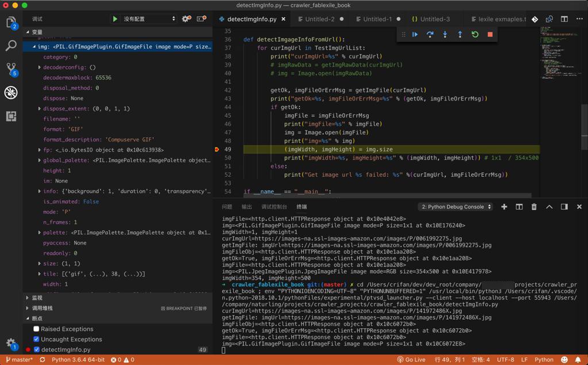This screenshot has width=588, height=365.
Task: Enable the Raised Exceptions checkbox
Action: (x=37, y=329)
